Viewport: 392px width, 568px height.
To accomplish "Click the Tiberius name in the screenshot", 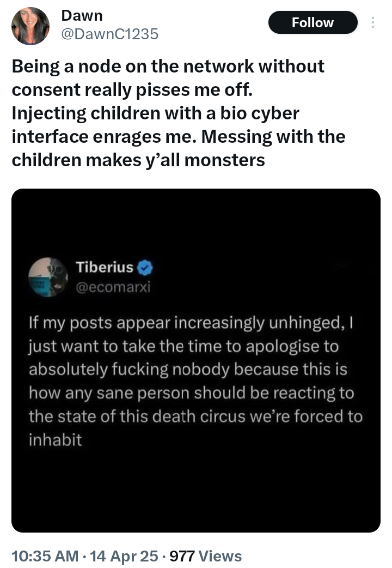I will (105, 267).
